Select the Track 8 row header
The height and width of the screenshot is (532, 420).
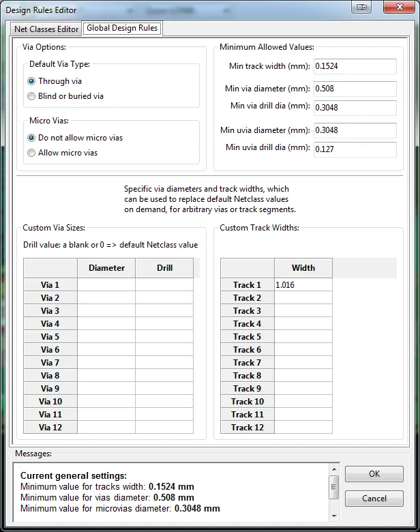coord(247,376)
